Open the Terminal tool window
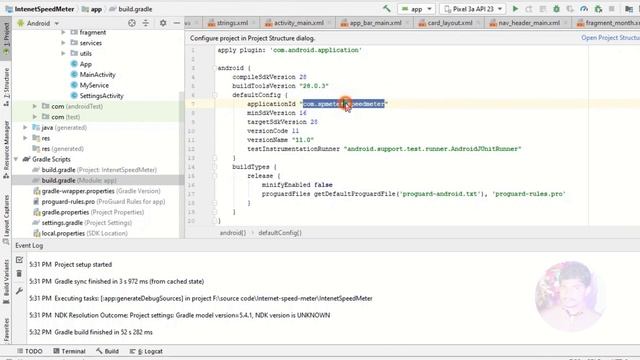The width and height of the screenshot is (640, 360). point(69,351)
